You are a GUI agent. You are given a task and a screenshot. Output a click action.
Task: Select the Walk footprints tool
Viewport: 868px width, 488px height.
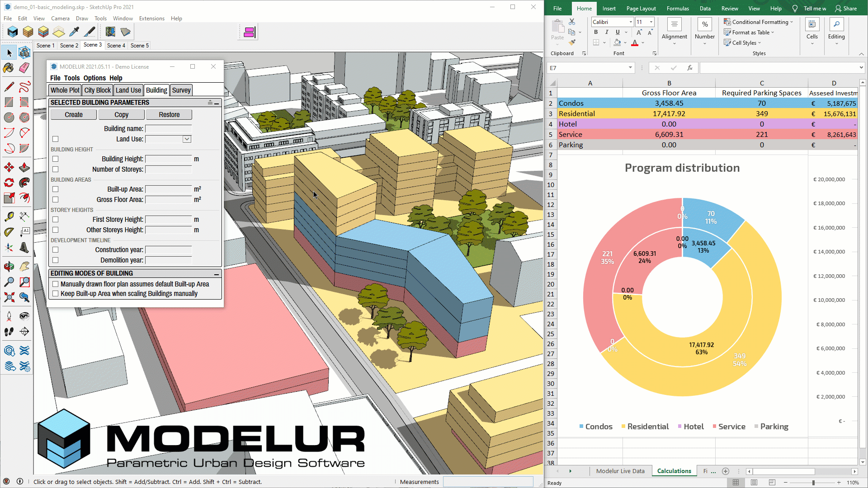[9, 331]
